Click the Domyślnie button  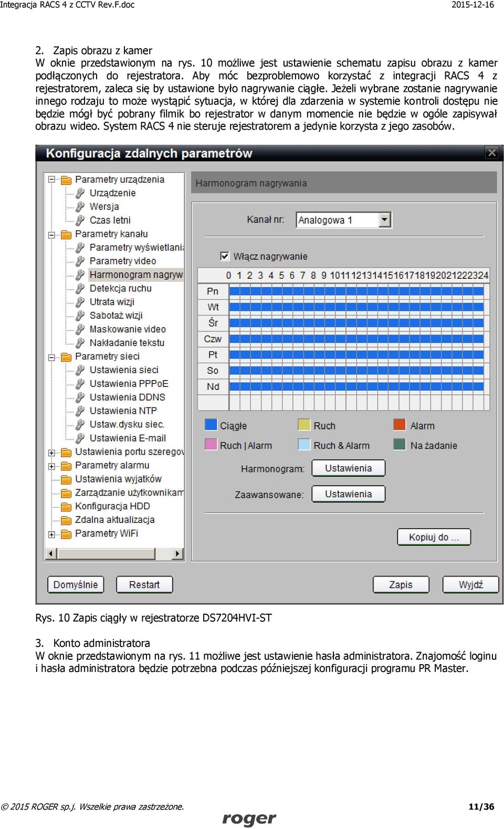pos(76,584)
